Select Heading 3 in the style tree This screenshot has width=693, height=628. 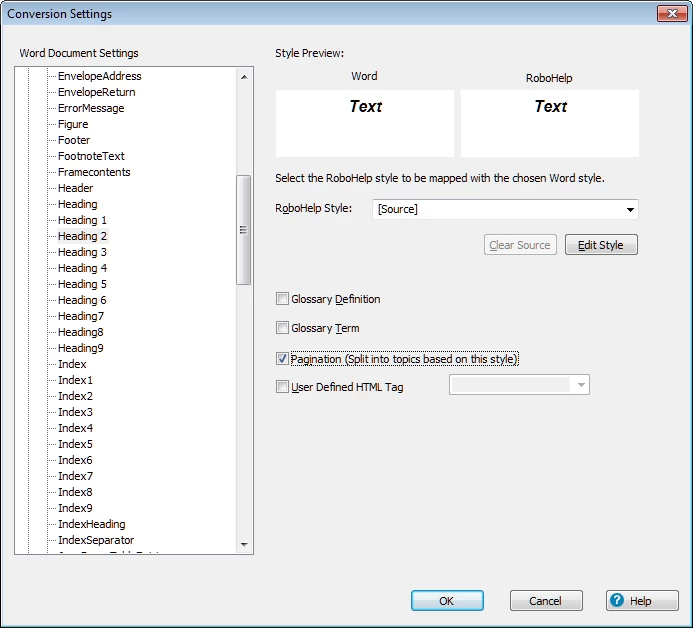82,252
